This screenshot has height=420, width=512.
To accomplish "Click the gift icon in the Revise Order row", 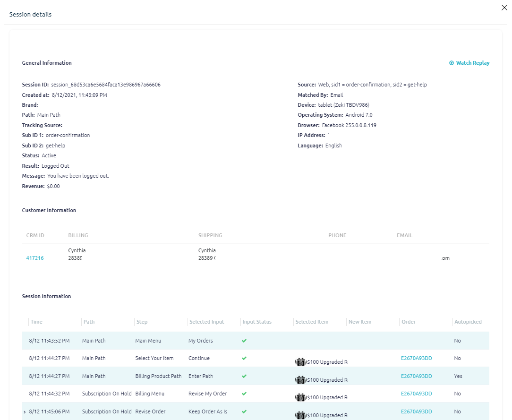I will click(301, 415).
